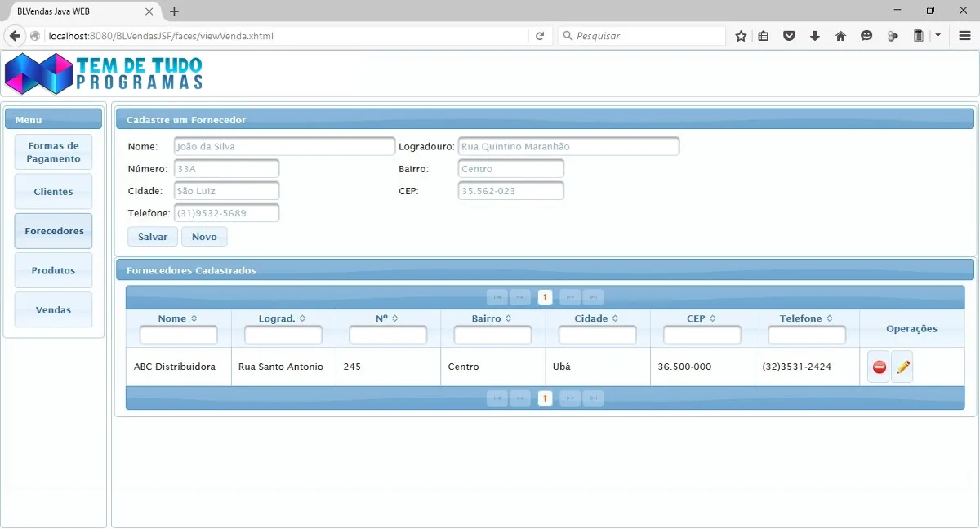Select the Ubá city cell
Screen dimensions: 980x529
598,367
